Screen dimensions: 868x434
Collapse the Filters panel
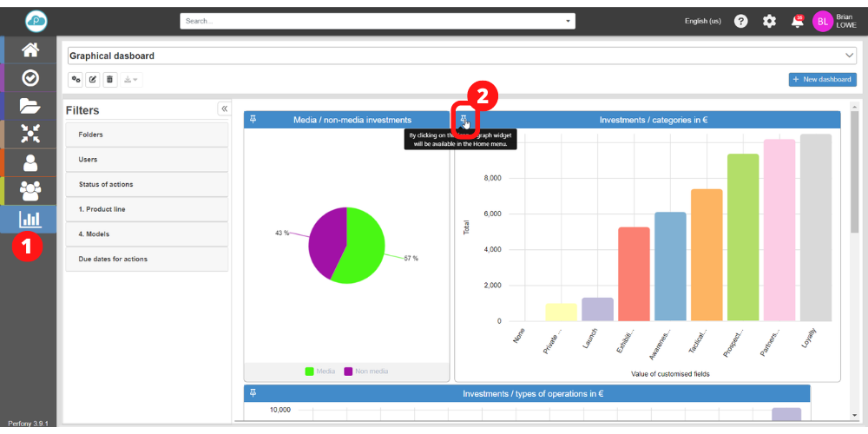(x=224, y=108)
